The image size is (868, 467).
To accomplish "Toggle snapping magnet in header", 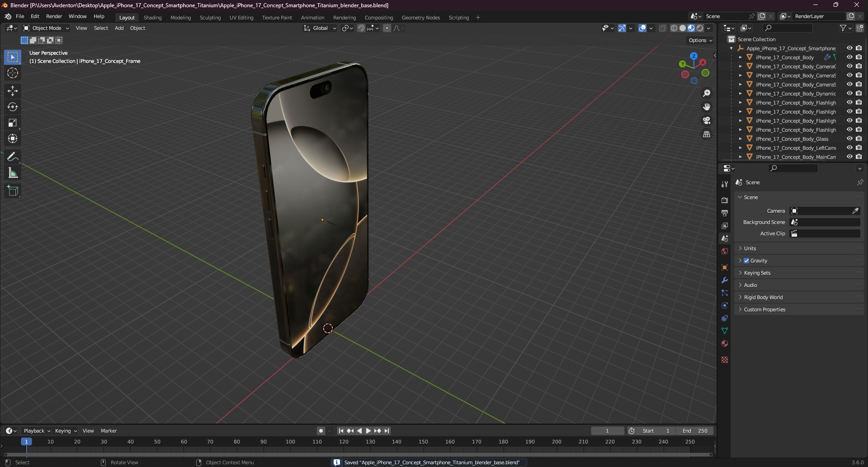I will pos(361,28).
